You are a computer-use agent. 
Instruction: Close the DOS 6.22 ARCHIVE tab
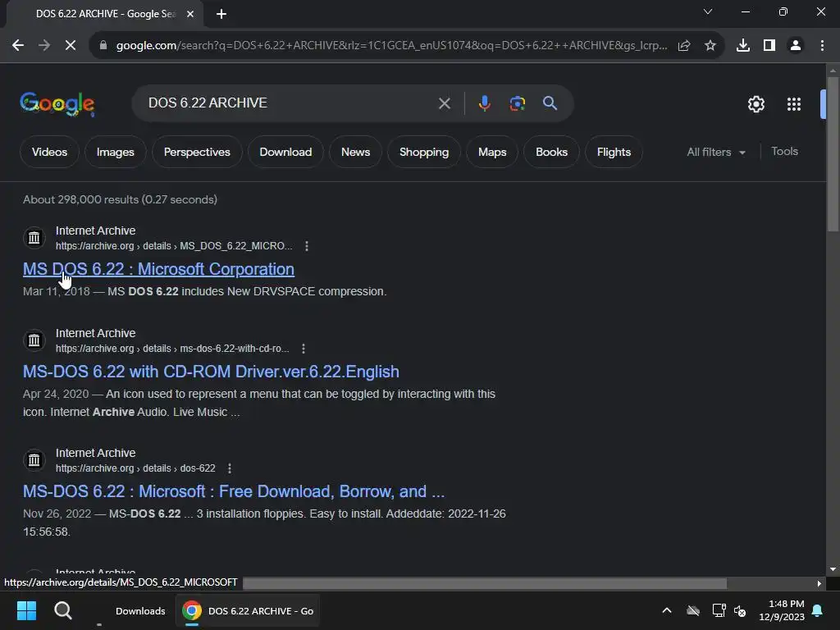[190, 15]
